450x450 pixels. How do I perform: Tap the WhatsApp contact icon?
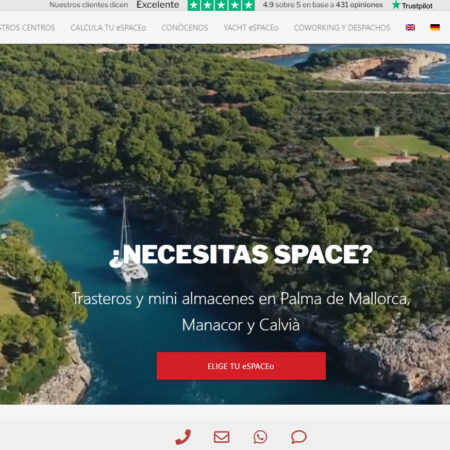coord(260,437)
